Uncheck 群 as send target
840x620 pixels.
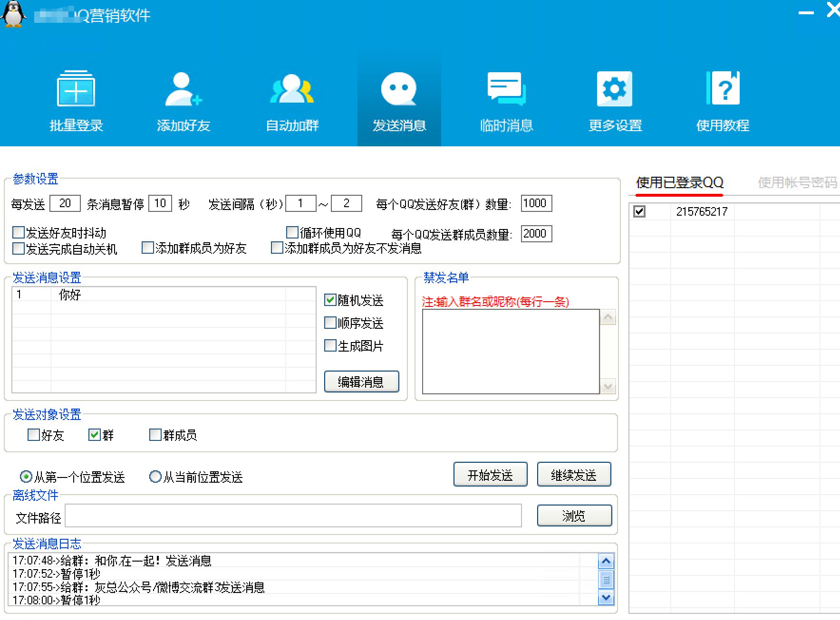[94, 435]
